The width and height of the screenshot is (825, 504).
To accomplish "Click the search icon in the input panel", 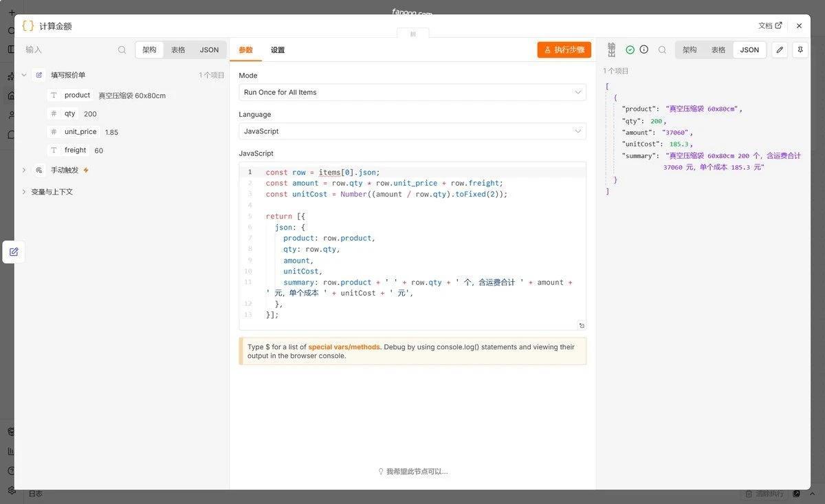I will [122, 50].
